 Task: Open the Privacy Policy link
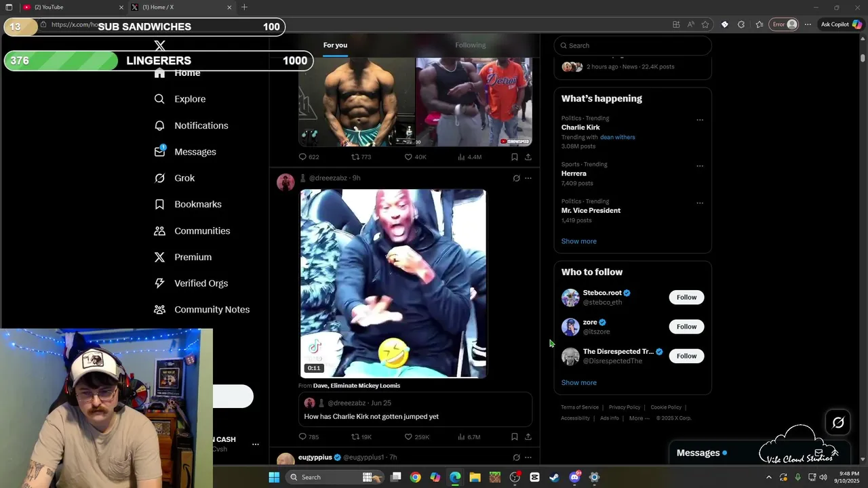(x=625, y=407)
